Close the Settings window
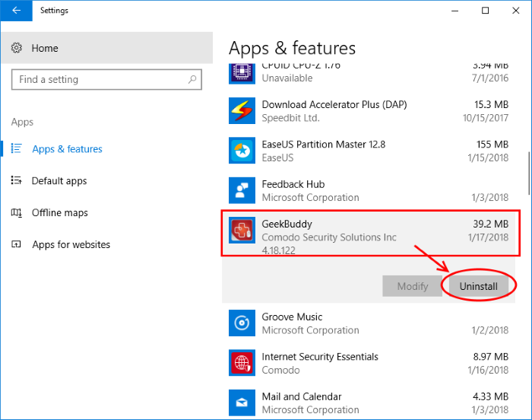The width and height of the screenshot is (532, 420). 516,11
